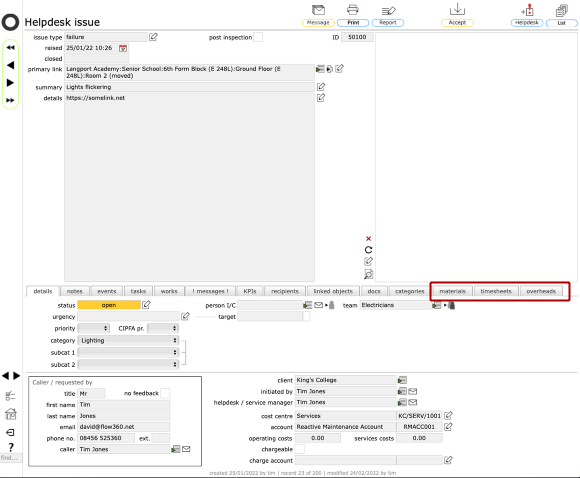Switch to the works tab
Viewport: 580px width, 478px height.
pyautogui.click(x=169, y=291)
